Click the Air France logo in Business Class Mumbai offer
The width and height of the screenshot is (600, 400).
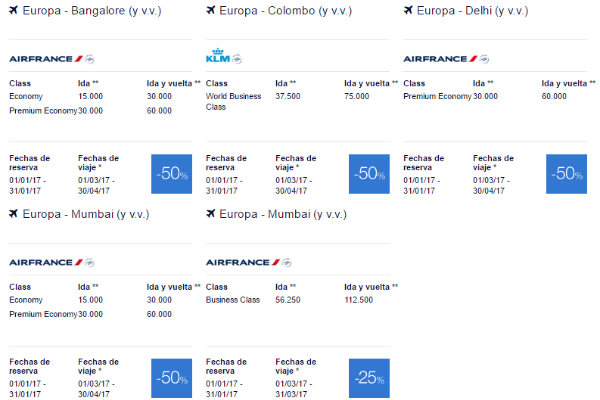tap(243, 263)
